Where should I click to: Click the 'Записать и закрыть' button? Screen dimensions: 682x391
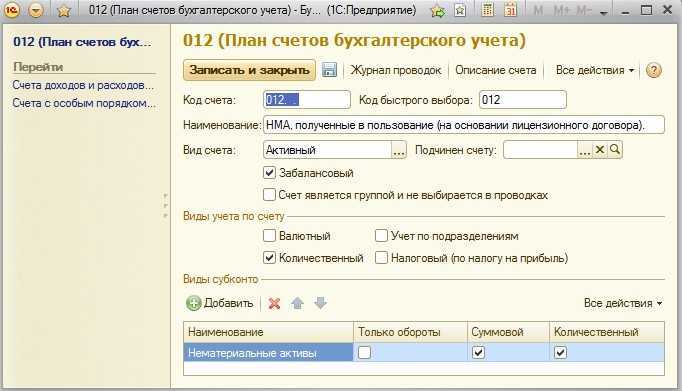coord(249,70)
